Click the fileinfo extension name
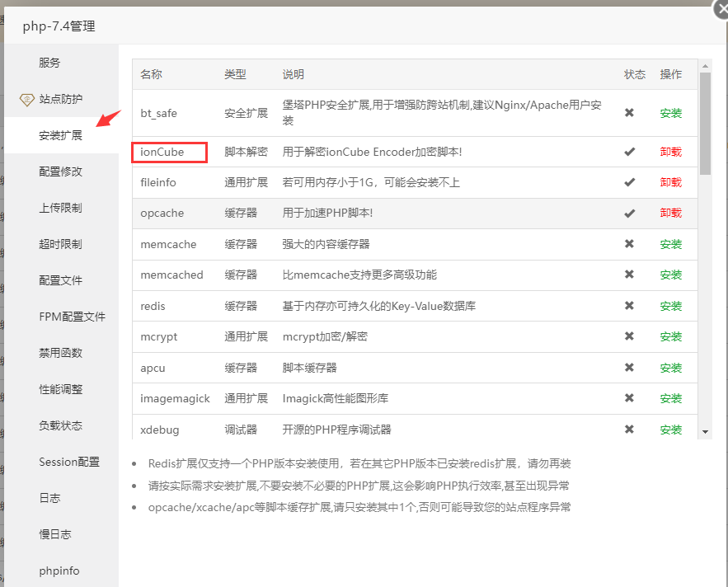This screenshot has height=587, width=728. 158,182
